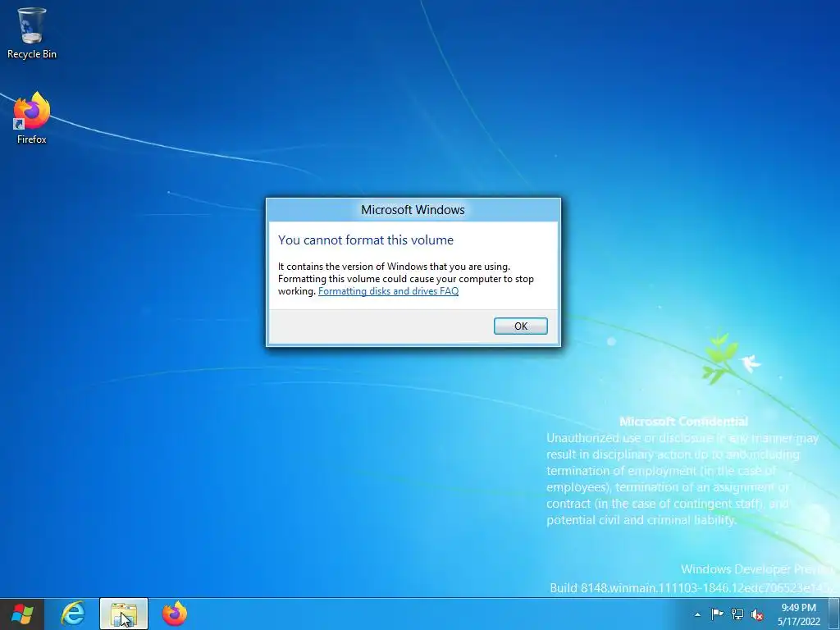Show hidden tray icons arrow
840x630 pixels.
697,614
